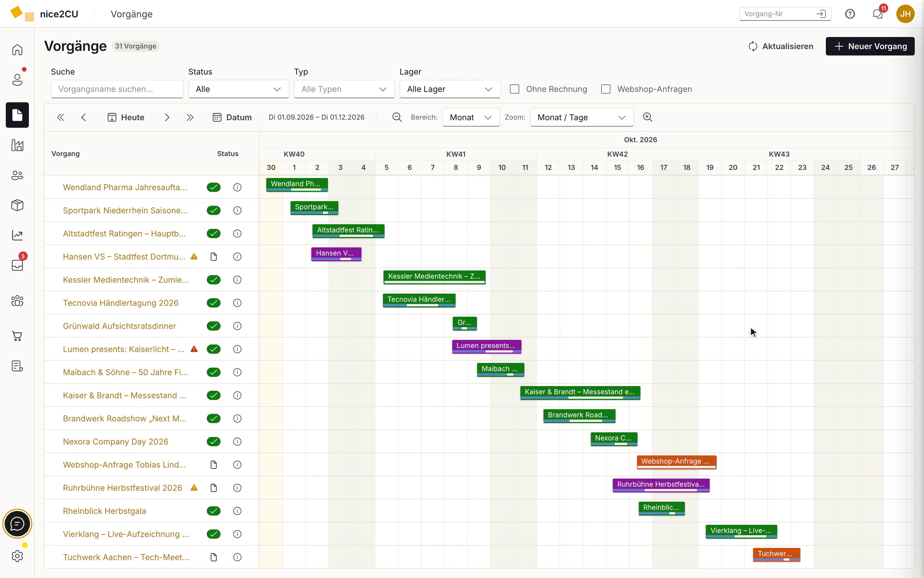This screenshot has width=924, height=578.
Task: Open the settings gear in sidebar
Action: tap(17, 556)
